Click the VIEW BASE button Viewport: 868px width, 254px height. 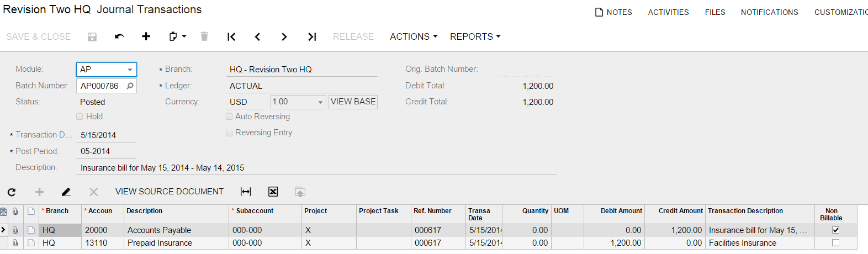pyautogui.click(x=353, y=102)
